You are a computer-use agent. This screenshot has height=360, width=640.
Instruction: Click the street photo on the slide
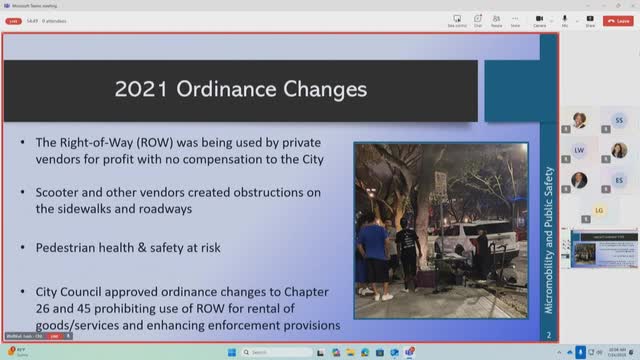(x=441, y=231)
